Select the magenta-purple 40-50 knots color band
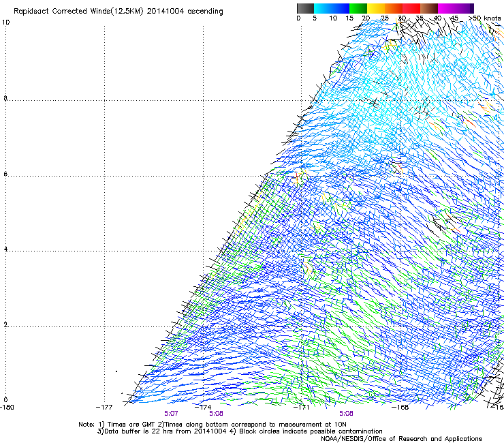 456,8
